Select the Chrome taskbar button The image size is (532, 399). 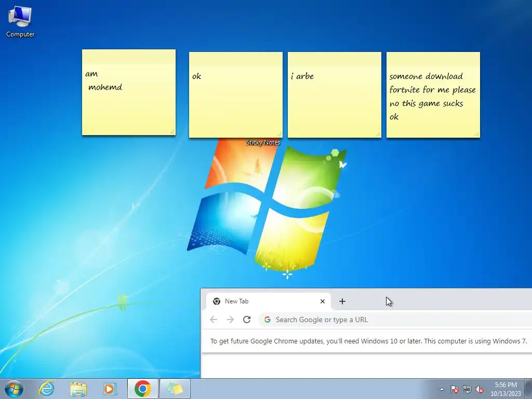142,389
